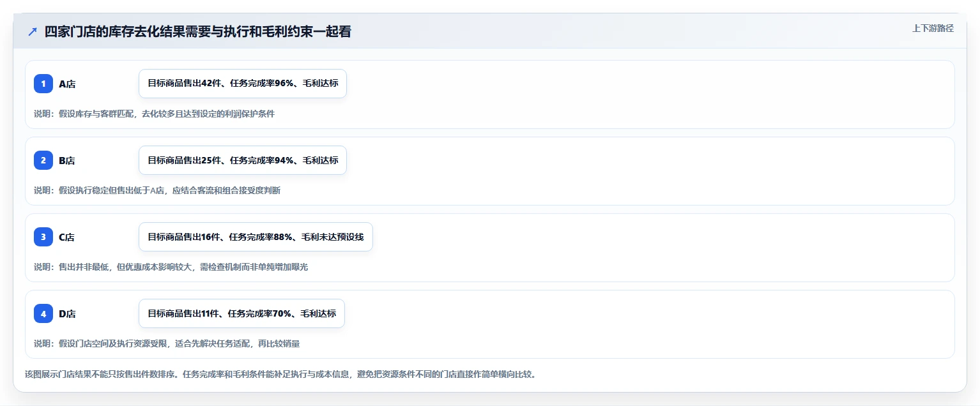
Task: Click the pill 目标商品售出42件、任务完成率96%
Action: pyautogui.click(x=243, y=84)
